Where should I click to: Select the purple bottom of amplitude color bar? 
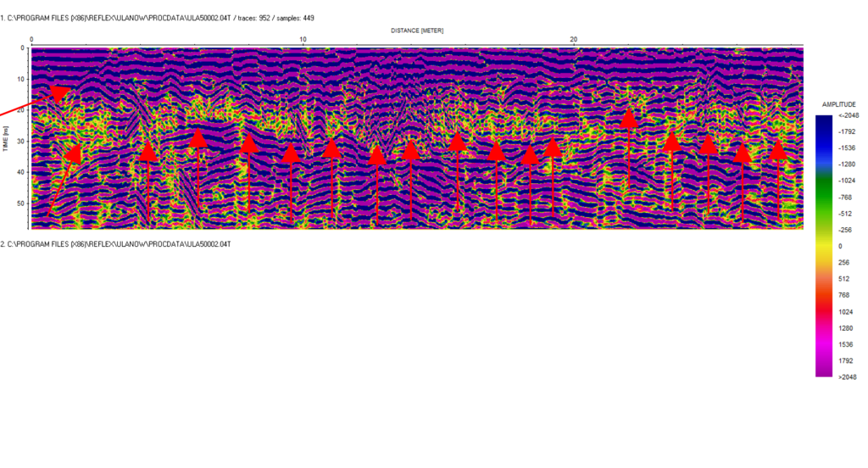click(822, 370)
